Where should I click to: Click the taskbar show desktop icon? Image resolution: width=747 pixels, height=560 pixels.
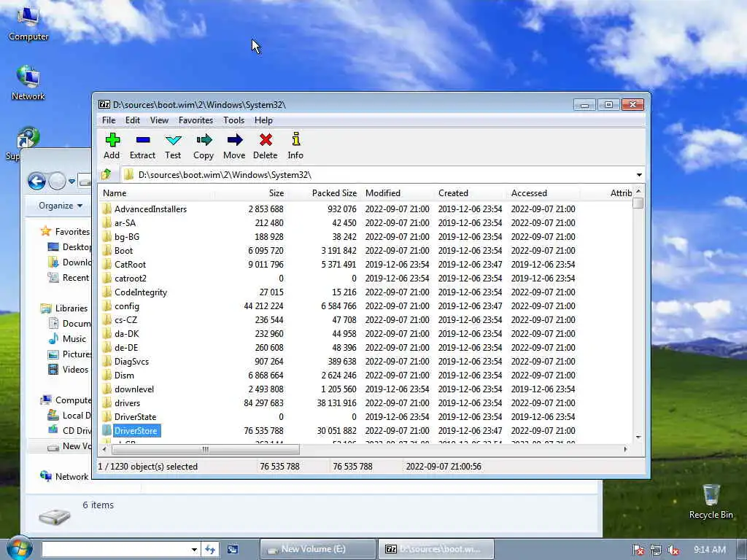pos(233,550)
